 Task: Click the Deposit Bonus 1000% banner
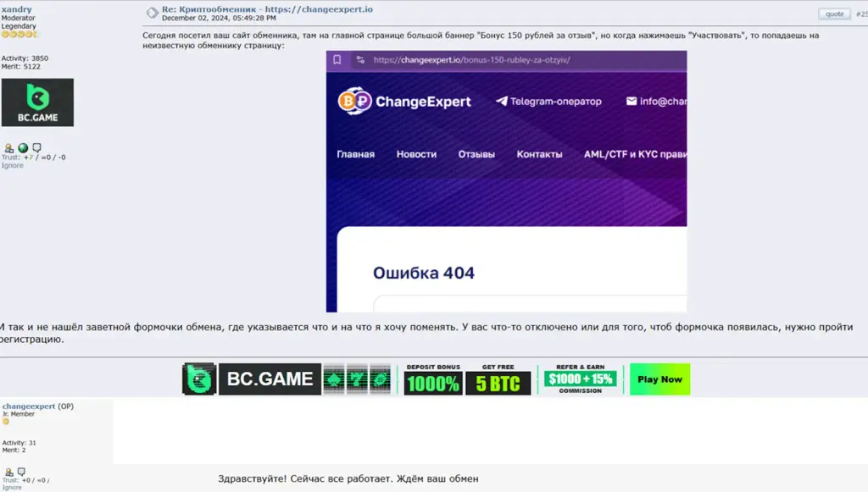tap(433, 379)
